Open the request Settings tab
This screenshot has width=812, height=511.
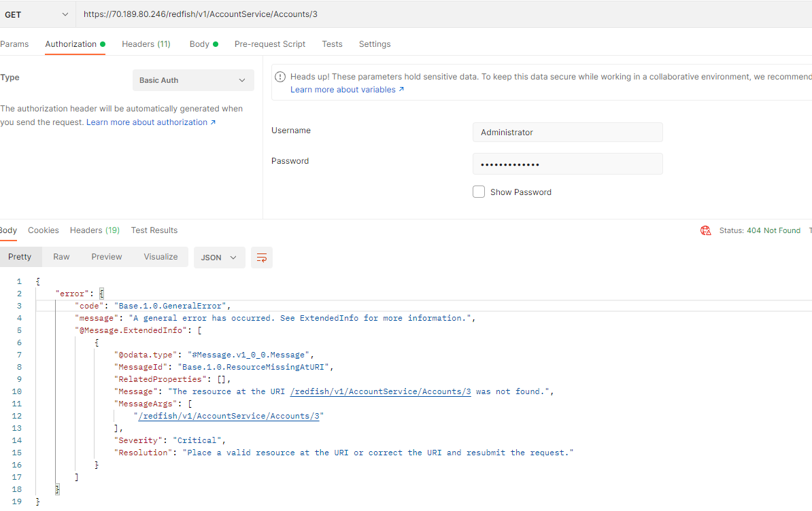tap(375, 44)
